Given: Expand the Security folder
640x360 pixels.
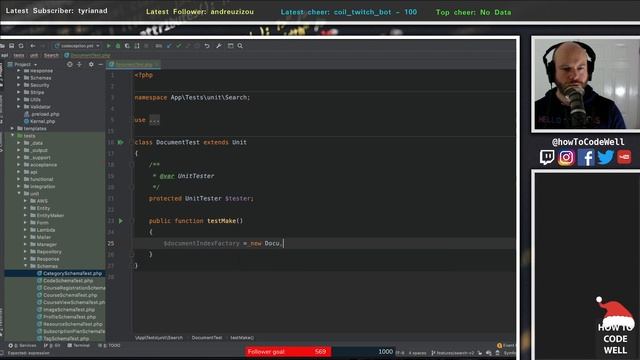Looking at the screenshot, I should click(19, 85).
